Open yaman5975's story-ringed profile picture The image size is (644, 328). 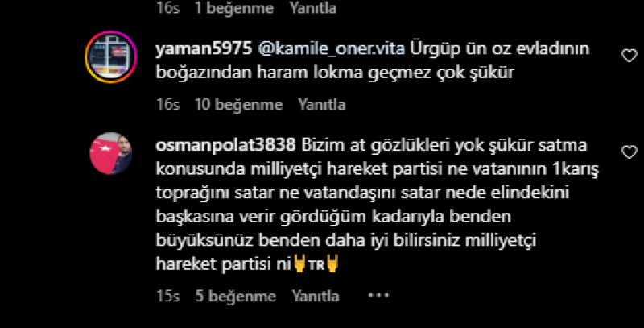pos(111,56)
